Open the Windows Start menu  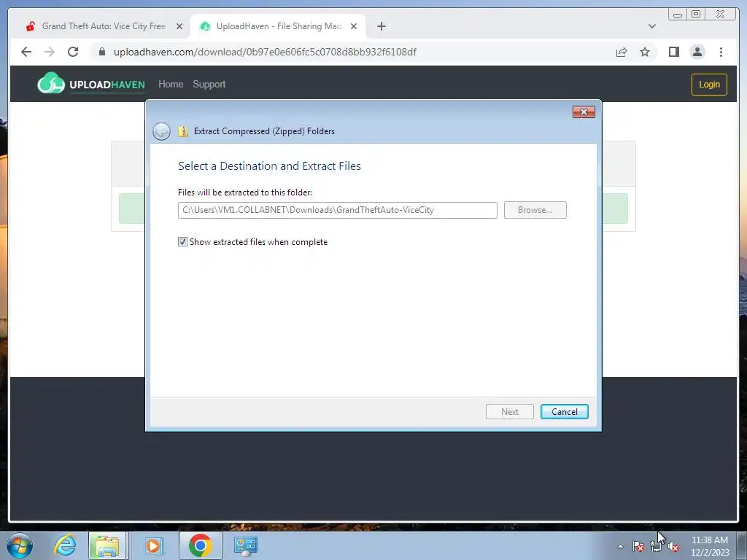click(x=20, y=545)
